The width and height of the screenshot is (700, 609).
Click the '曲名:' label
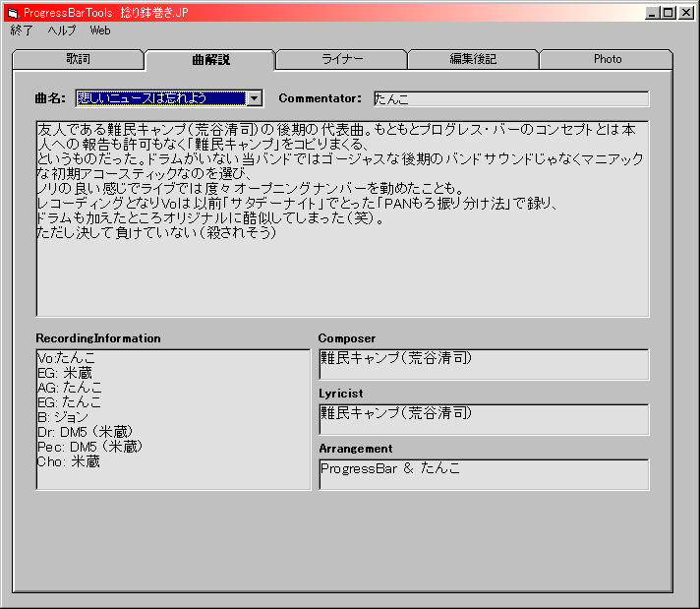(50, 98)
